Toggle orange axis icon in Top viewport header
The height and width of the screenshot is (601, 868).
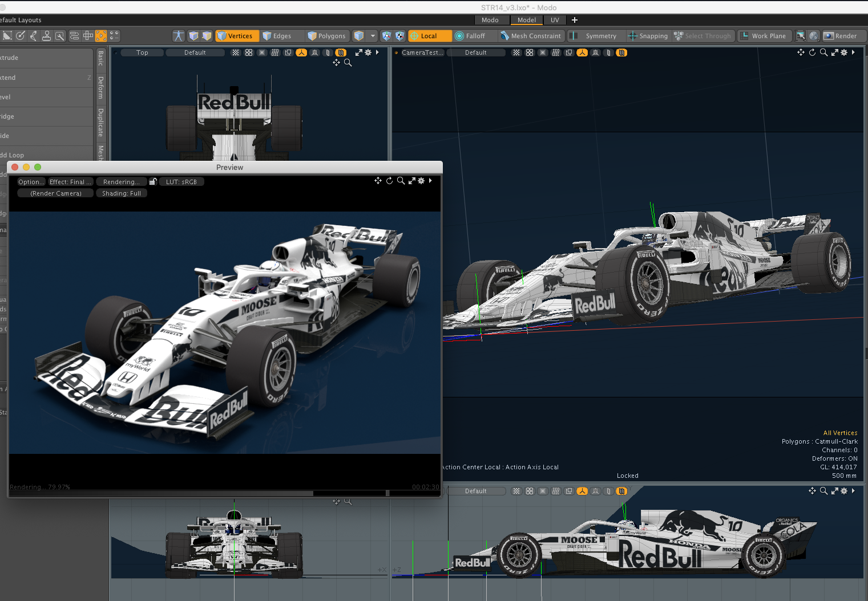click(301, 52)
